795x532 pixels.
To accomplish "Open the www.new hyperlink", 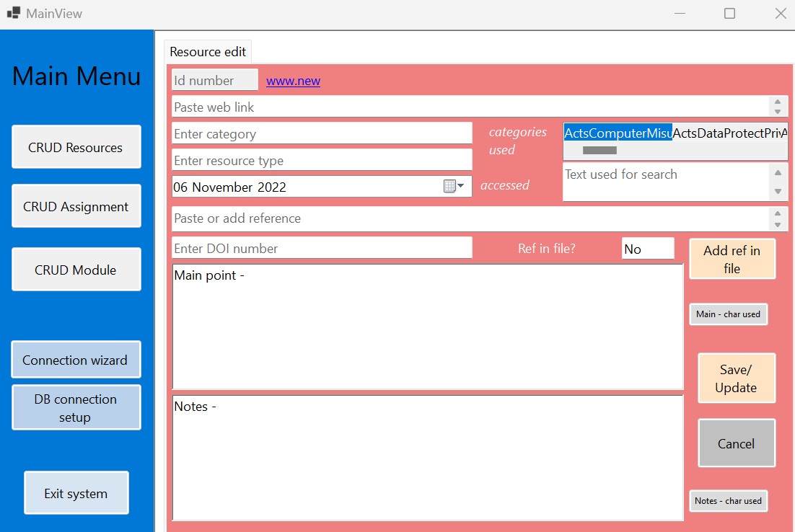I will tap(293, 81).
